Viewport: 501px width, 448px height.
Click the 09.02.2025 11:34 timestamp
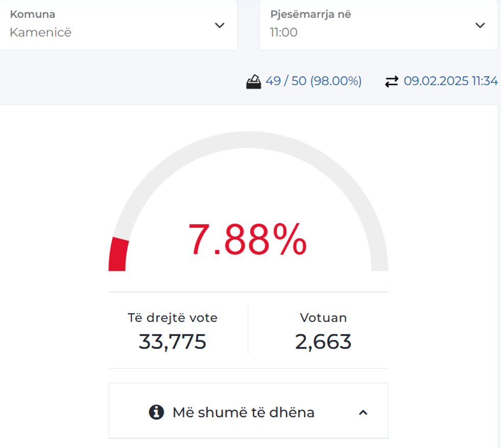(x=450, y=81)
